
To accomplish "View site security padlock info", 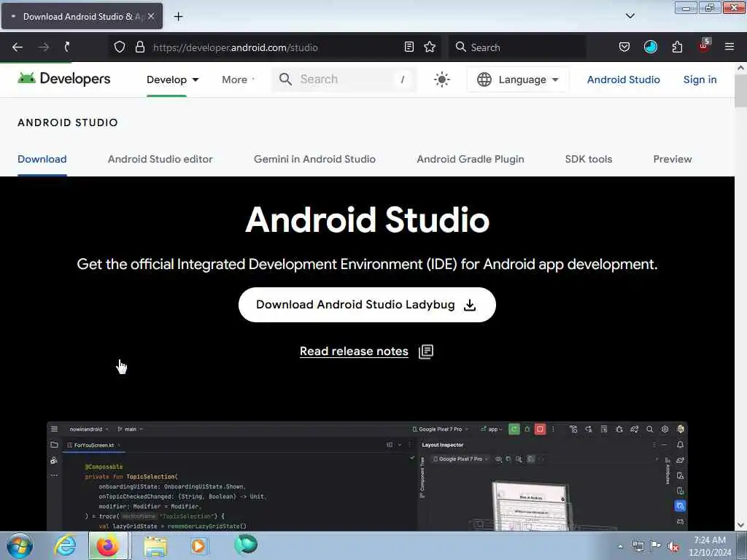I will (x=139, y=47).
